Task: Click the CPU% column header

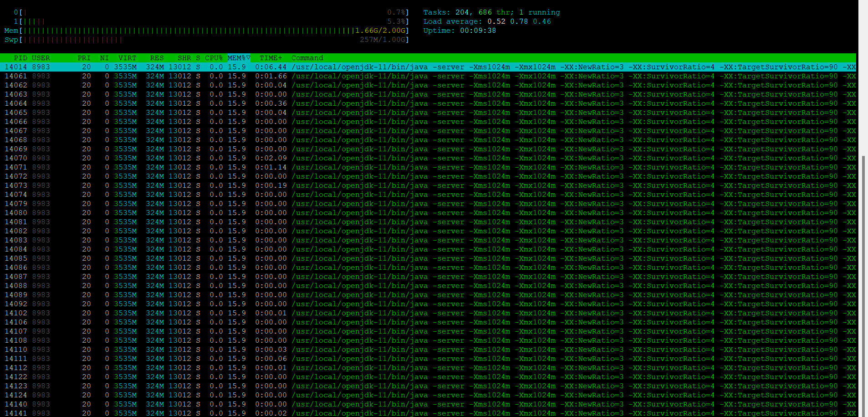Action: (x=214, y=58)
